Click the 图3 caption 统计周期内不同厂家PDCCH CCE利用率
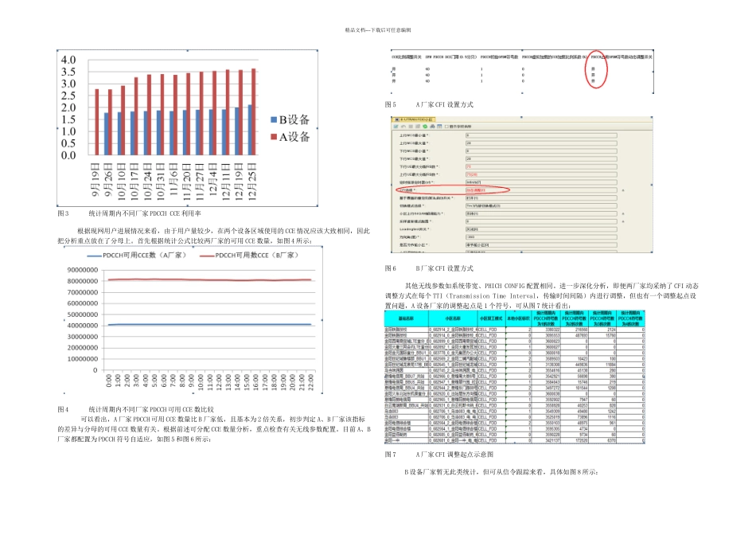The height and width of the screenshot is (535, 756). click(x=145, y=213)
